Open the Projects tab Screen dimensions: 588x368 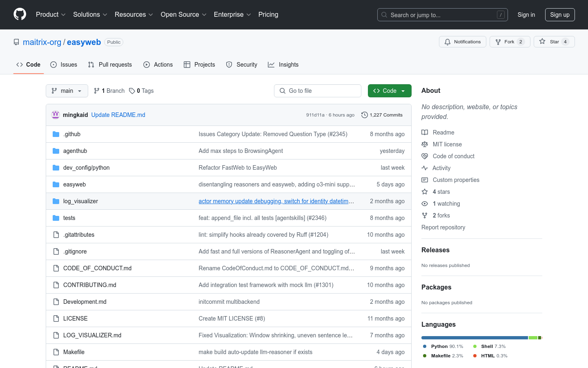click(x=199, y=65)
